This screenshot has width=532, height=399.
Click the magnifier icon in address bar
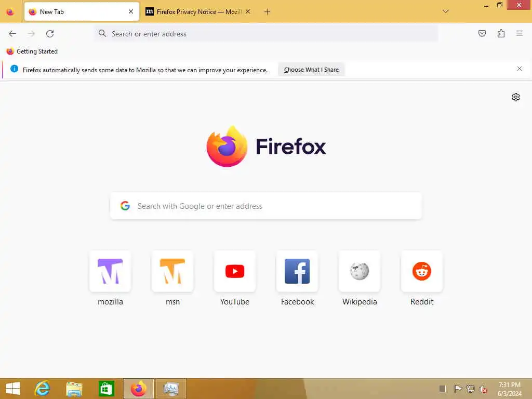pyautogui.click(x=102, y=33)
